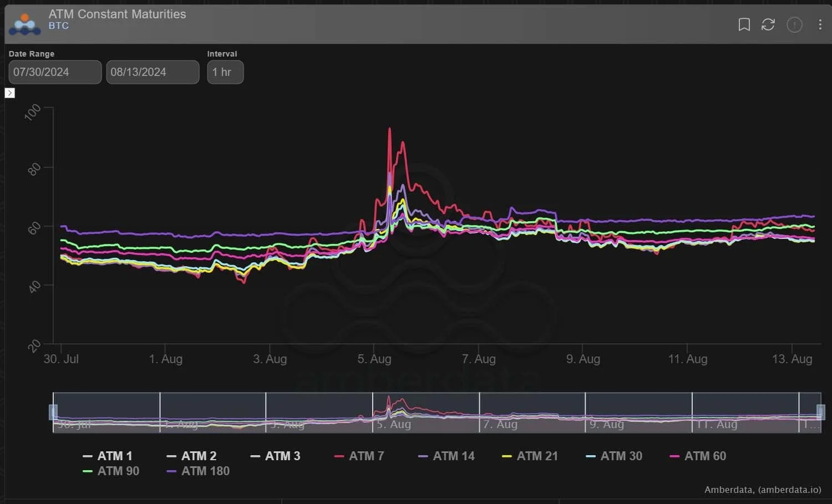The height and width of the screenshot is (504, 832).
Task: Hide the ATM 14 series
Action: click(447, 456)
